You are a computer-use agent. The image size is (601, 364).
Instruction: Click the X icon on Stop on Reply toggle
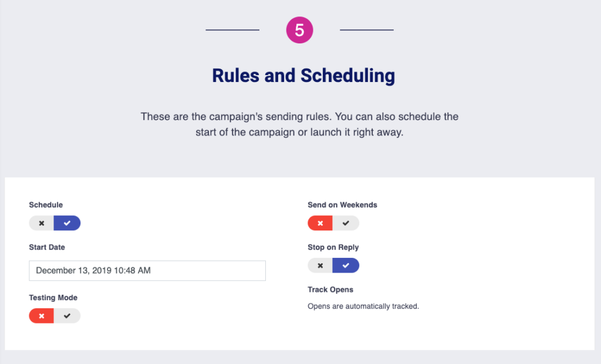pyautogui.click(x=320, y=265)
